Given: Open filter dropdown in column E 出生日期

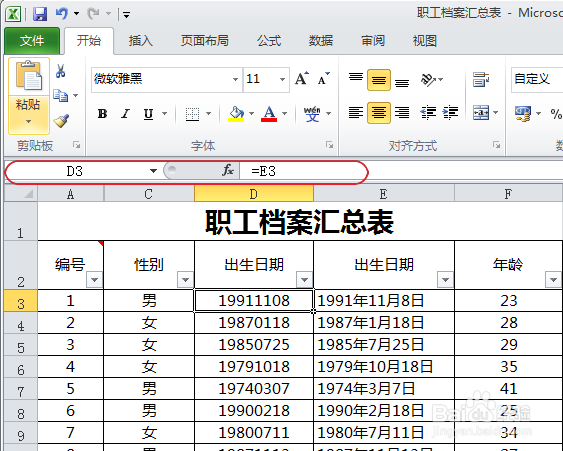Looking at the screenshot, I should click(x=446, y=280).
